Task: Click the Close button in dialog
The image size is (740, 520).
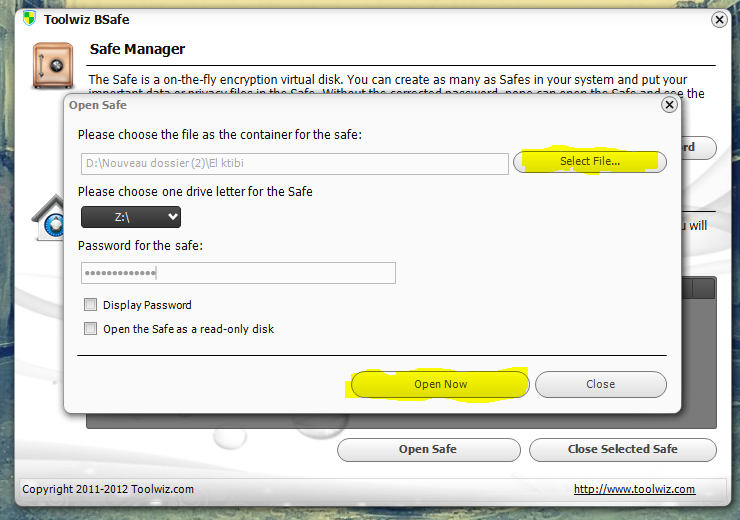Action: coord(601,384)
